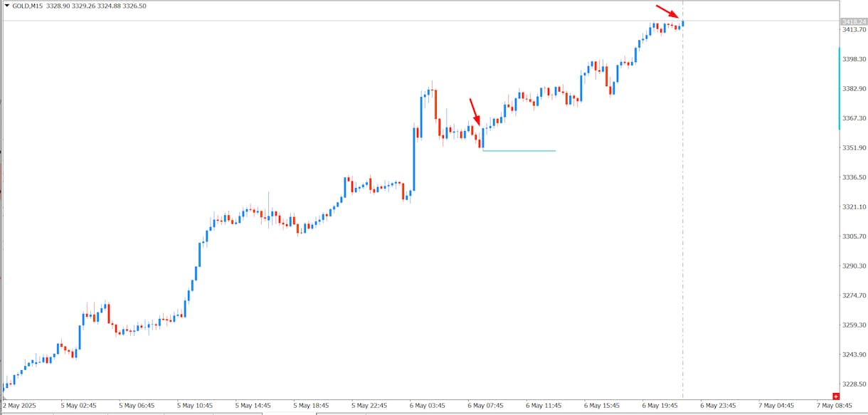Click the 5 May 14:45 time label

[253, 406]
